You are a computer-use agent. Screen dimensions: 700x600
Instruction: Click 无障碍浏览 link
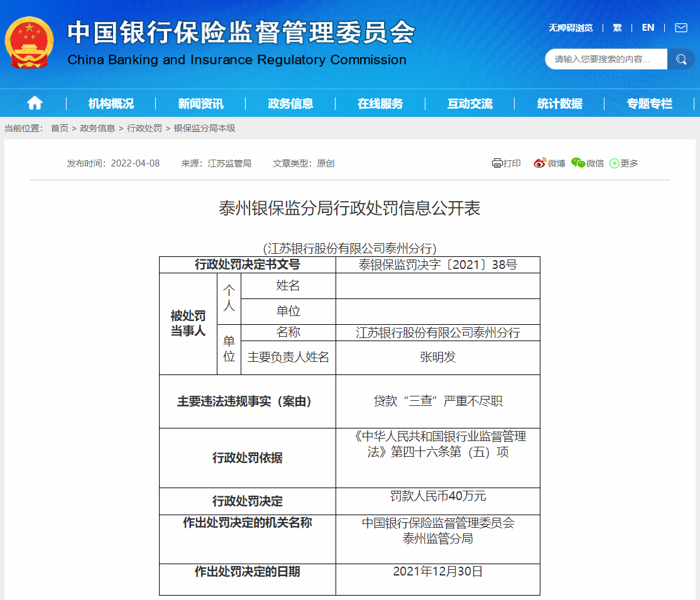coord(571,28)
